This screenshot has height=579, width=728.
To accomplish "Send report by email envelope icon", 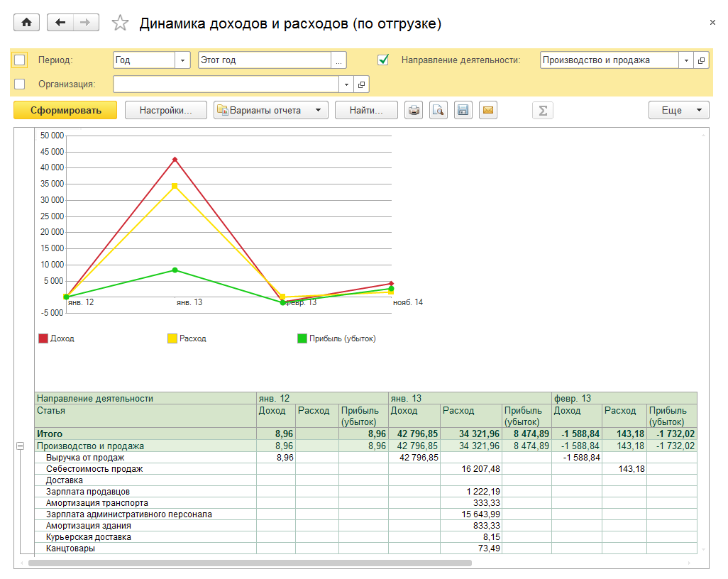I will (487, 110).
